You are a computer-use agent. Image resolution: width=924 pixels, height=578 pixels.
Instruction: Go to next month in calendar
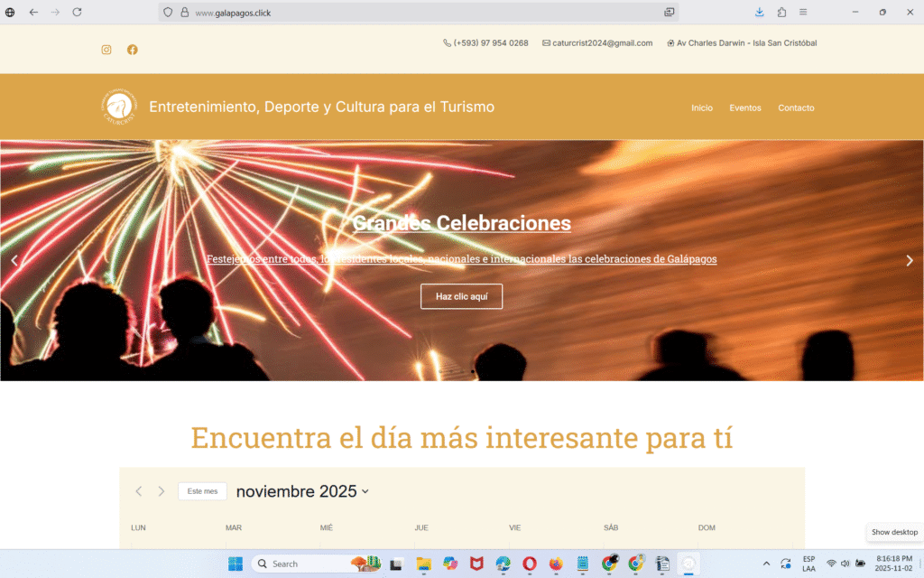pos(162,491)
